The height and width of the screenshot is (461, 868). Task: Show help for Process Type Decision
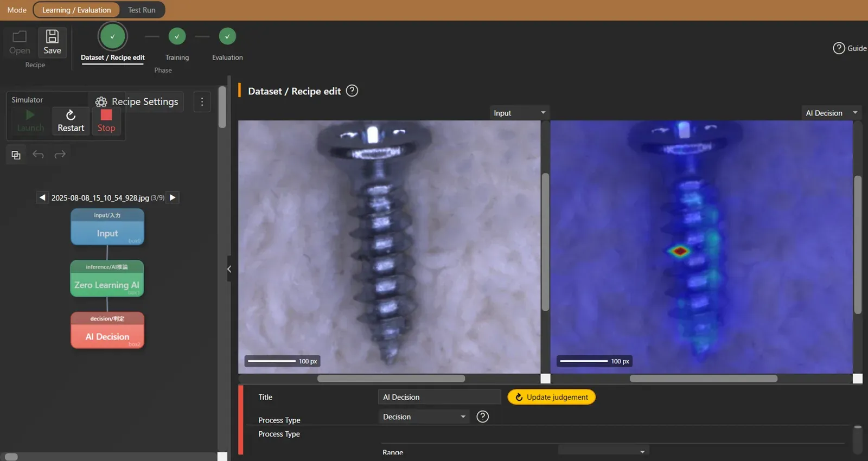[482, 417]
